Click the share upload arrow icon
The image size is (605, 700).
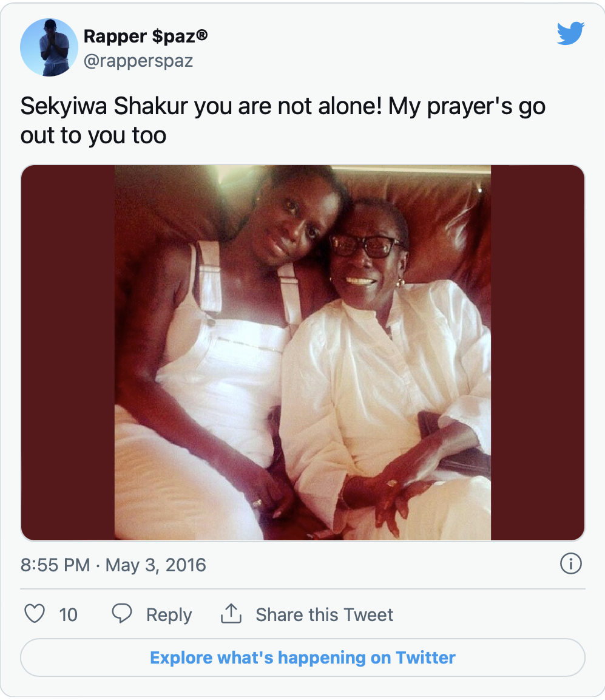coord(231,614)
